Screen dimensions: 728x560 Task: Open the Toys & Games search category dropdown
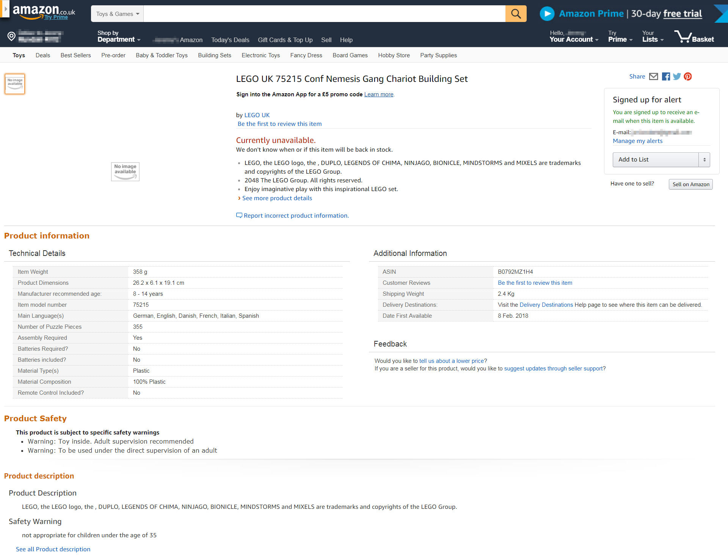click(117, 14)
